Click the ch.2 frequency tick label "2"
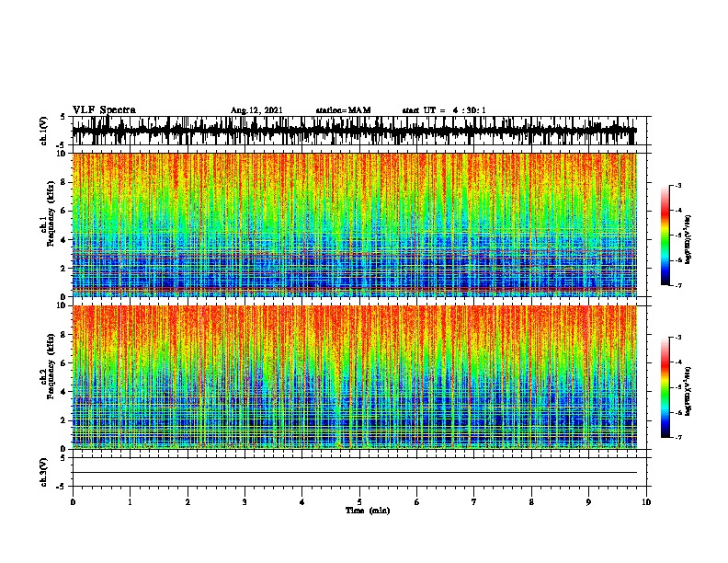 [63, 420]
